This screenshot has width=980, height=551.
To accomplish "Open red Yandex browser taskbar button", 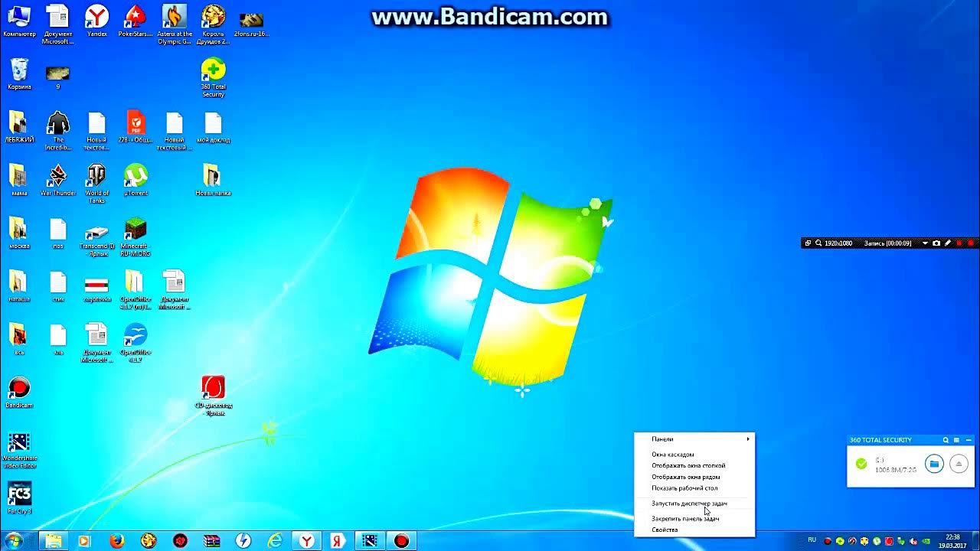I will pyautogui.click(x=306, y=541).
